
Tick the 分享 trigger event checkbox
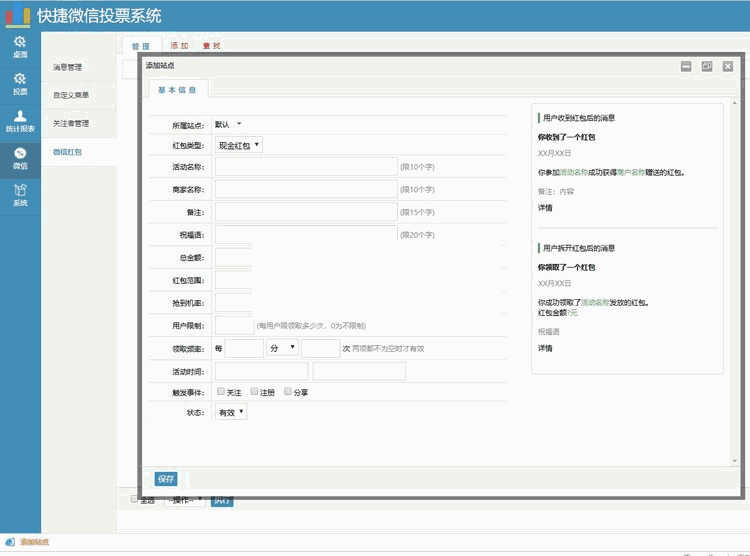(288, 392)
